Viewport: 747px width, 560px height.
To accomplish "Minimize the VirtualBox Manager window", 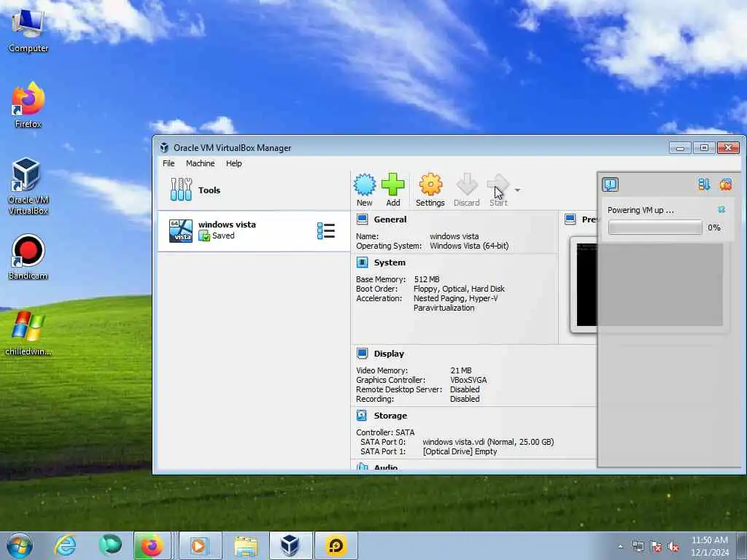I will coord(680,147).
